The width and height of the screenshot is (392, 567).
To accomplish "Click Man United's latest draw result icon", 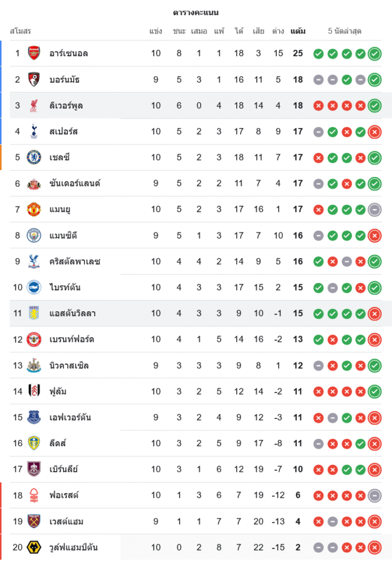I will pos(374,210).
